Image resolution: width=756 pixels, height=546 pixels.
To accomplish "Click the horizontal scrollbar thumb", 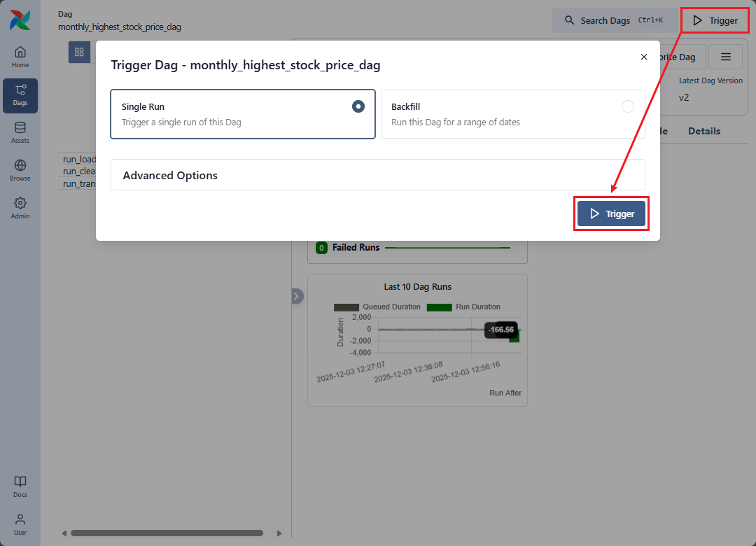I will pyautogui.click(x=167, y=533).
